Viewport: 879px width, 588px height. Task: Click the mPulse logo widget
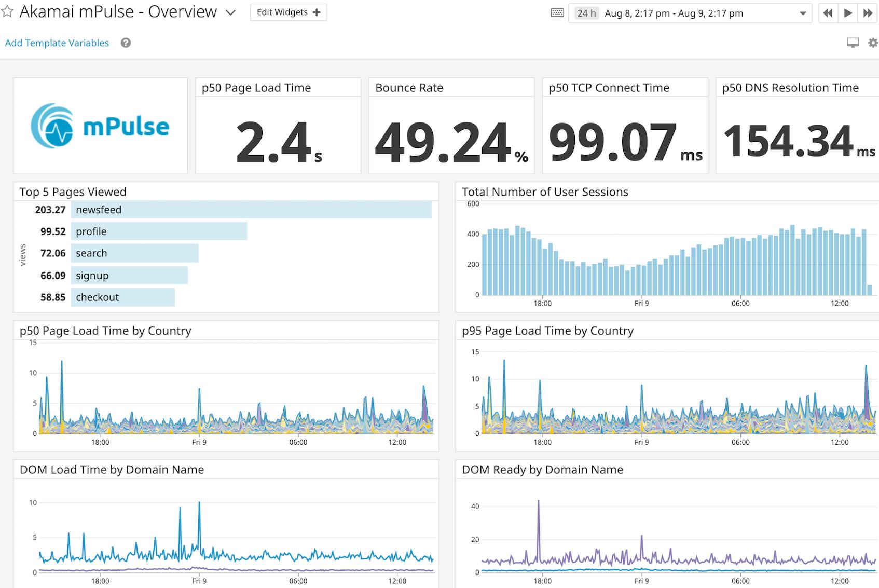pyautogui.click(x=100, y=125)
